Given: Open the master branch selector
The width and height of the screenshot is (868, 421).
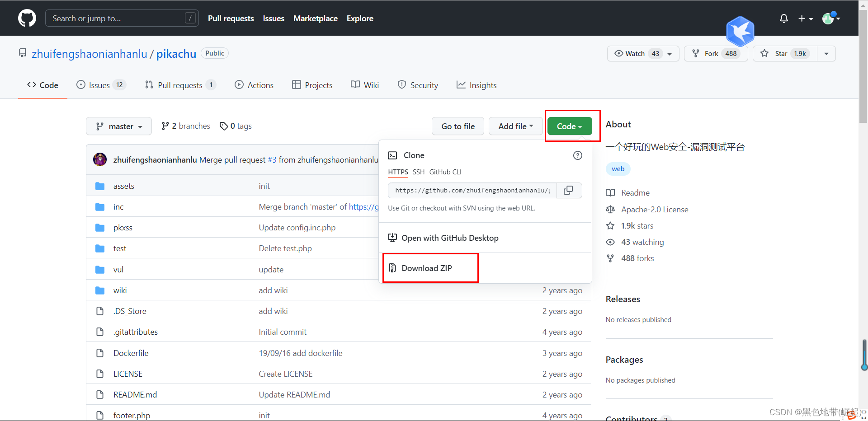Looking at the screenshot, I should coord(119,126).
